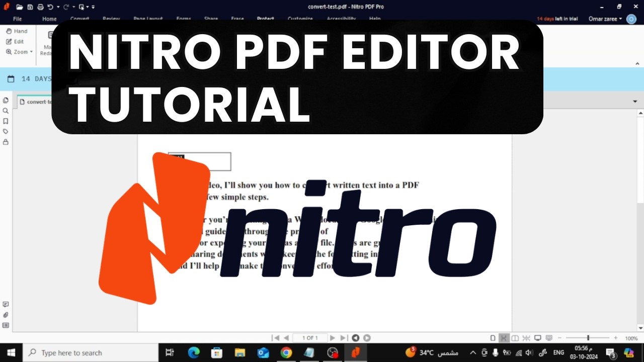Expand the Select tool dropdown arrow
The image size is (644, 362).
pyautogui.click(x=88, y=7)
